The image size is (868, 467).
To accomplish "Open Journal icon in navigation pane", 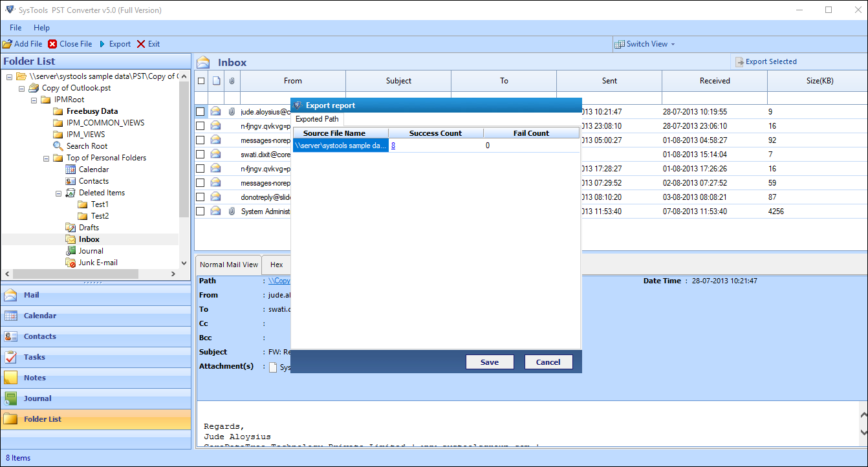I will click(x=10, y=398).
